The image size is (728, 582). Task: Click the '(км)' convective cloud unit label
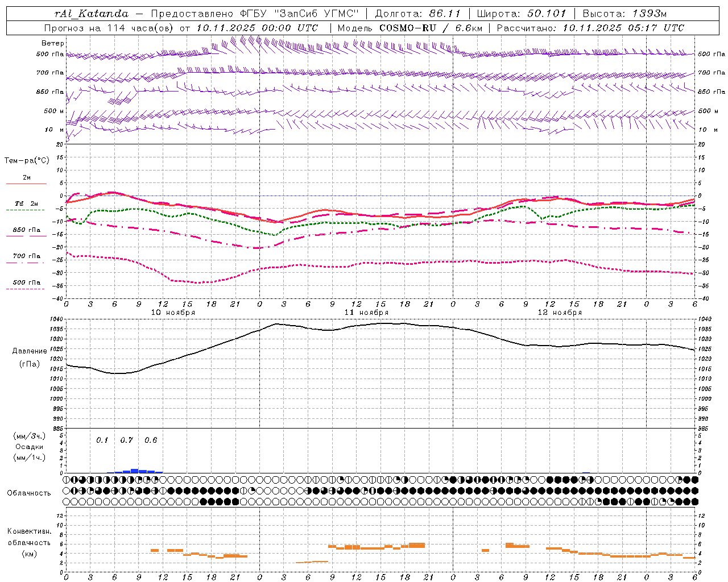(x=30, y=554)
